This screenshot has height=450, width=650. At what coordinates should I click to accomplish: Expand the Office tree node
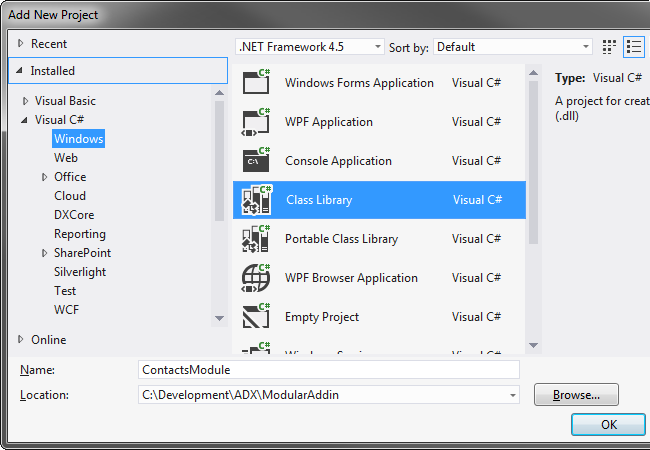[x=44, y=177]
